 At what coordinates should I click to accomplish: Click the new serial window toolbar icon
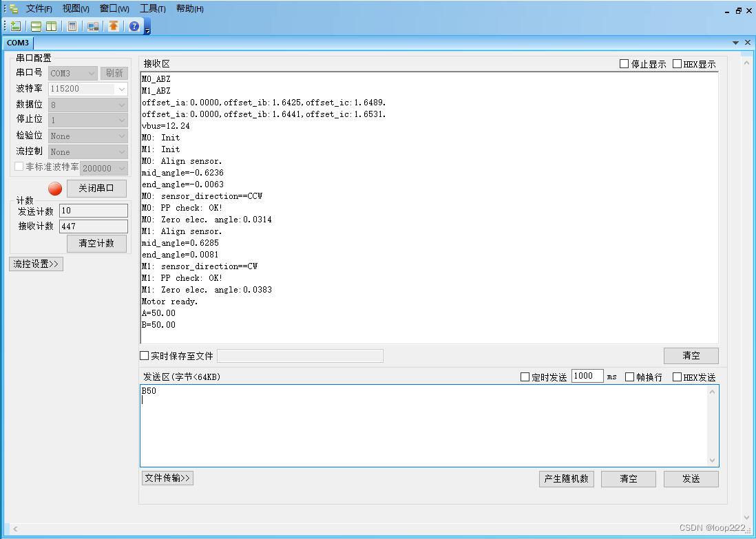(16, 26)
